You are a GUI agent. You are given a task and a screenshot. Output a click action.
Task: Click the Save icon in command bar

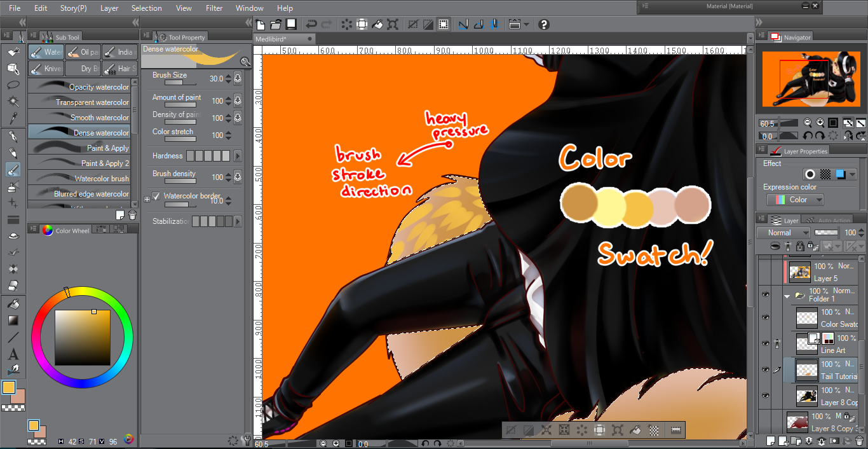[x=291, y=25]
